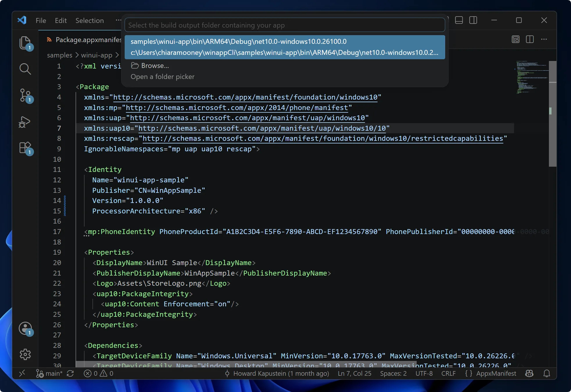Viewport: 571px width, 392px height.
Task: Click the vertical scrollbar thumb
Action: [552, 114]
